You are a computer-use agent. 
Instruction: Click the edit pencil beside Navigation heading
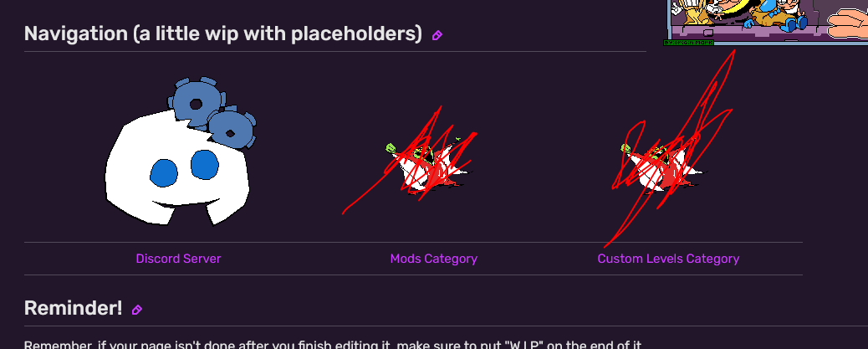[437, 35]
